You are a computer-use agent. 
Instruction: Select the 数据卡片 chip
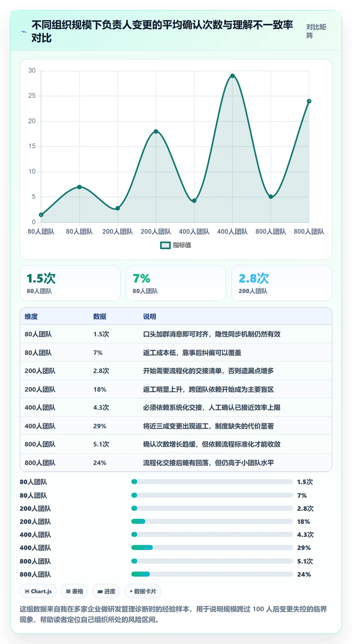[143, 591]
